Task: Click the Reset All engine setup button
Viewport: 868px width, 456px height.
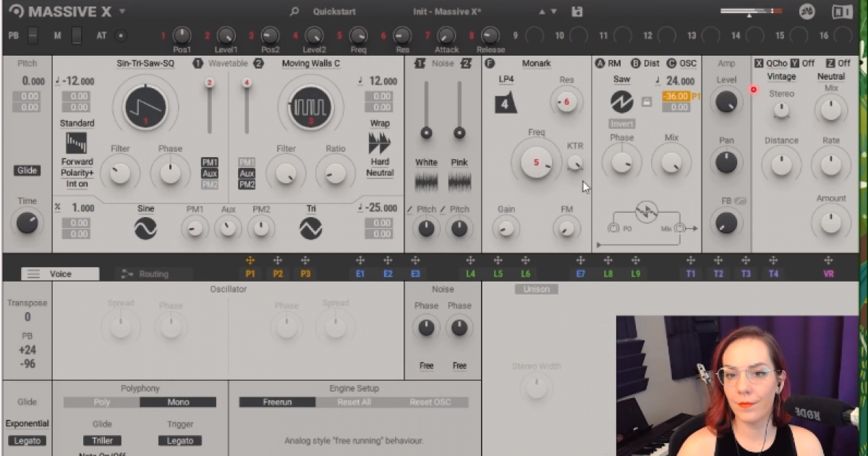Action: click(x=354, y=402)
